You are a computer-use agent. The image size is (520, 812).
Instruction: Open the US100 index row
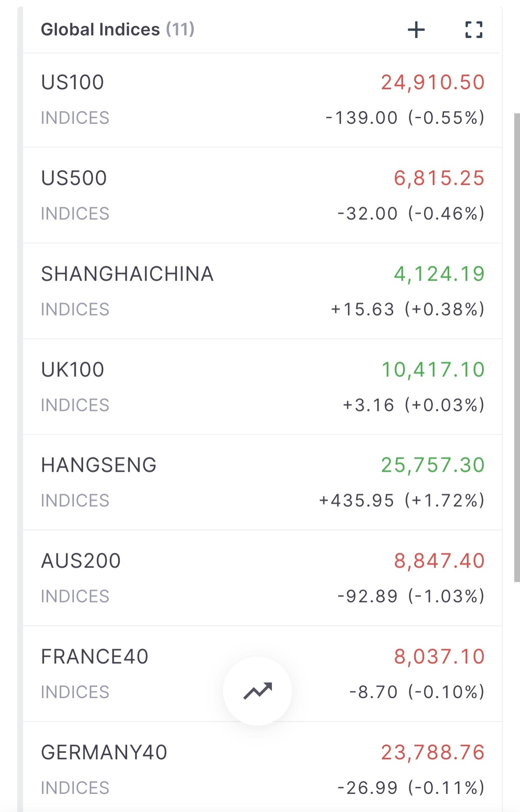(72, 82)
